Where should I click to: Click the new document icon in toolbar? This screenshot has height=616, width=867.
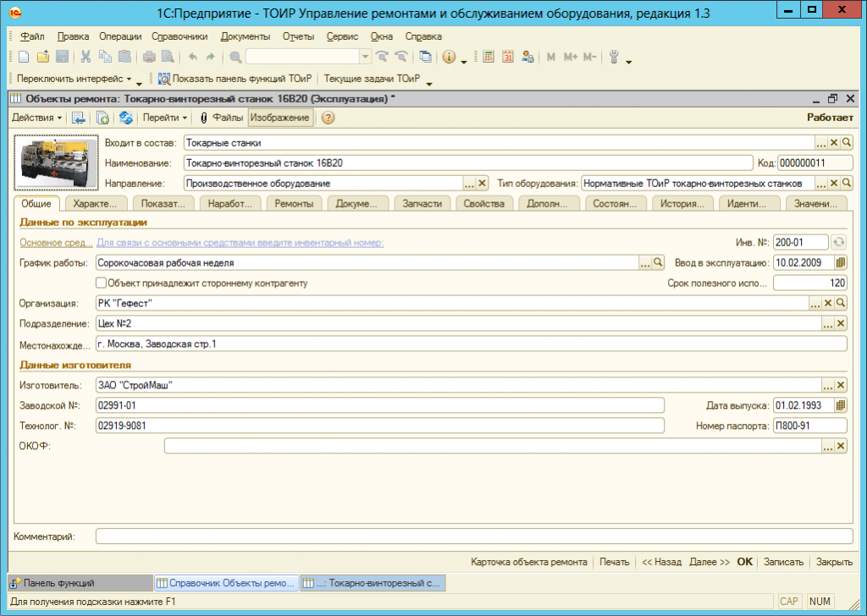(24, 58)
